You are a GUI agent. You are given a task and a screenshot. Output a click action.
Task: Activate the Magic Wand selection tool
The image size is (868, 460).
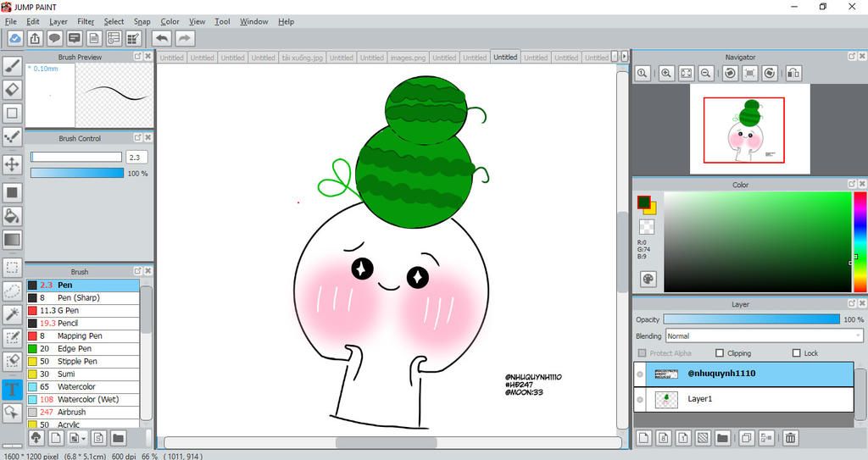[13, 314]
